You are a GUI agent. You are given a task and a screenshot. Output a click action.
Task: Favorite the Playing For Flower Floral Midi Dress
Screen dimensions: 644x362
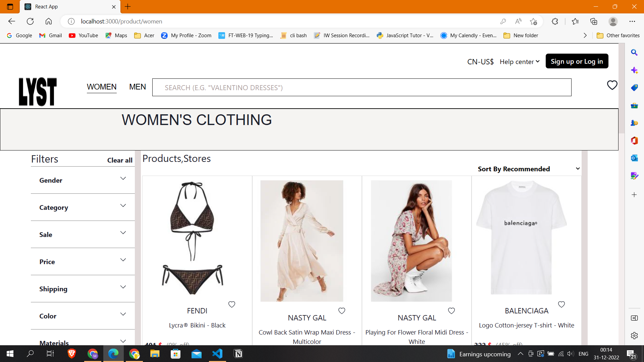click(451, 311)
